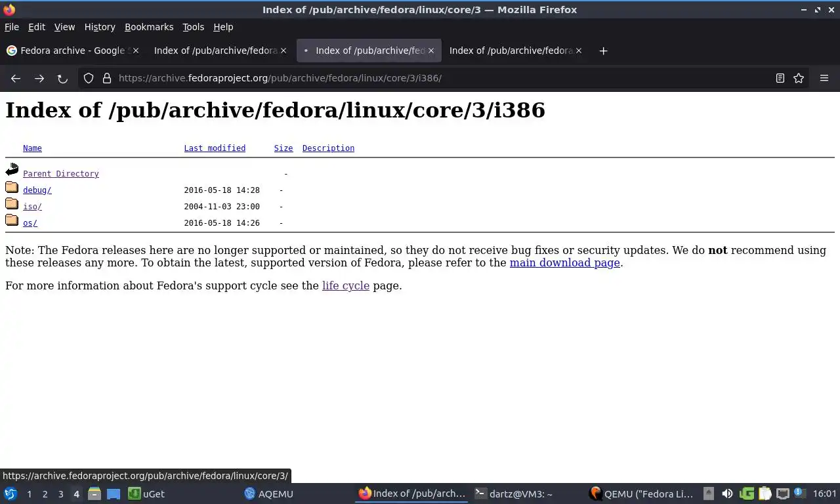Viewport: 840px width, 504px height.
Task: Click the green uGet tray icon
Action: pyautogui.click(x=746, y=493)
